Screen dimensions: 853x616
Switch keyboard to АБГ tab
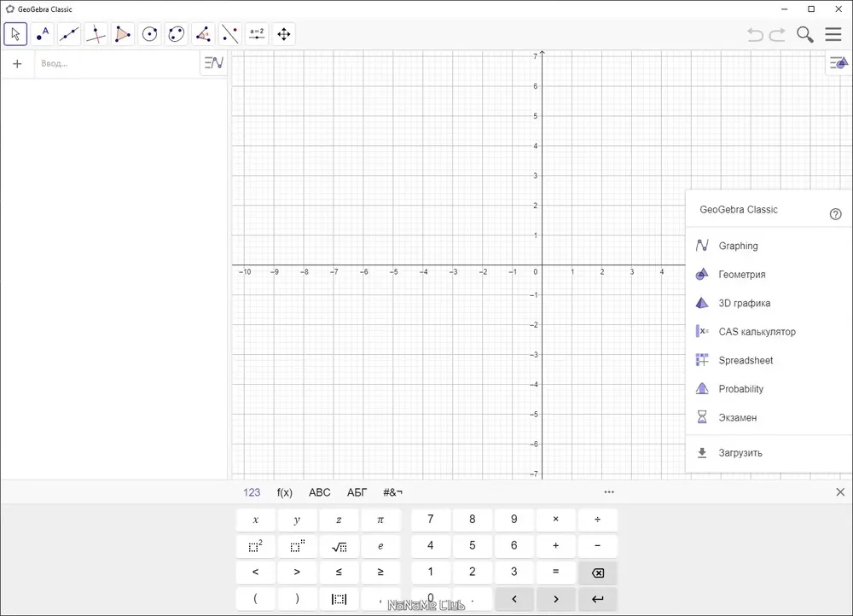(357, 492)
